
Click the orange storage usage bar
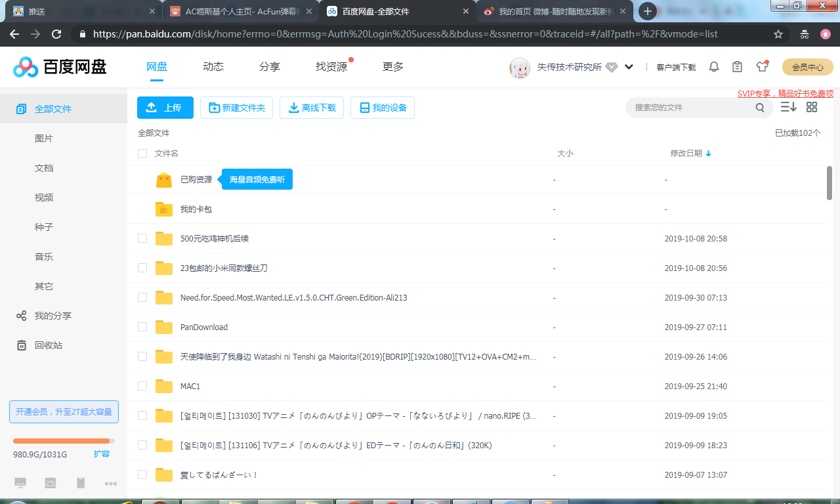click(x=64, y=440)
